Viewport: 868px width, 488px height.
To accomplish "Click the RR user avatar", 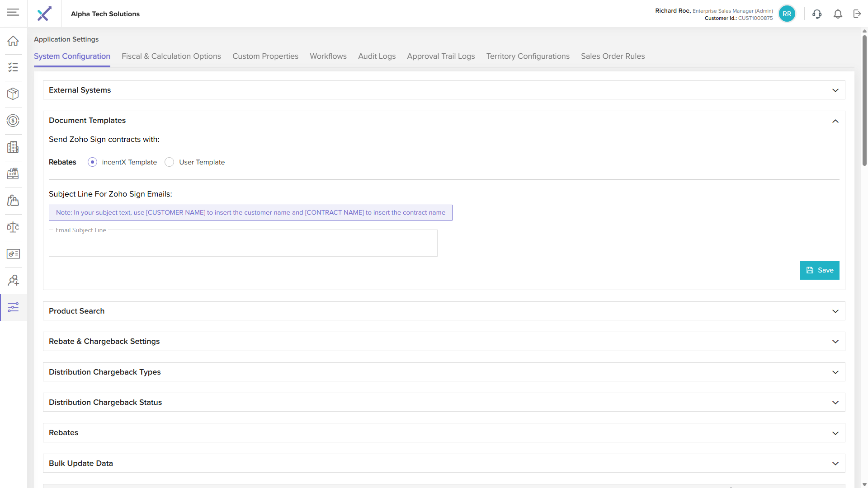I will tap(787, 14).
